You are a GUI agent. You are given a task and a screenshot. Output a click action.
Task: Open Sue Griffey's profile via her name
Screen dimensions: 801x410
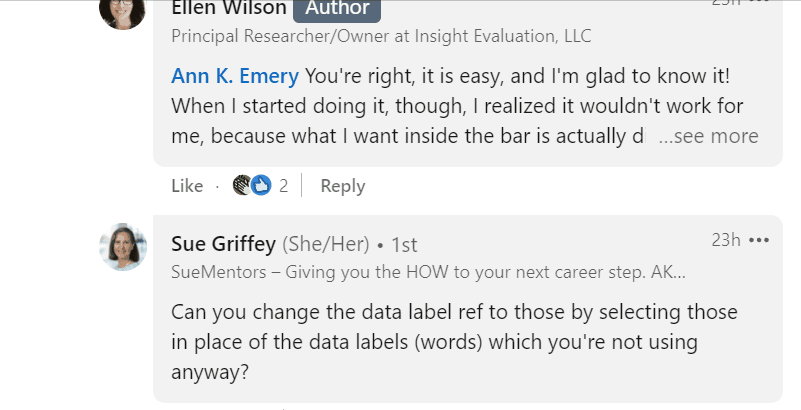point(223,244)
